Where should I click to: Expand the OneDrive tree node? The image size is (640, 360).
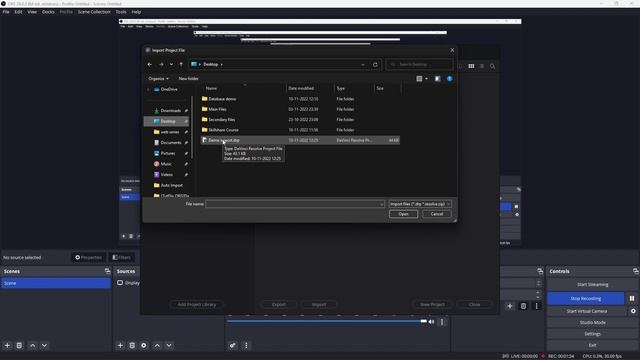tap(148, 89)
